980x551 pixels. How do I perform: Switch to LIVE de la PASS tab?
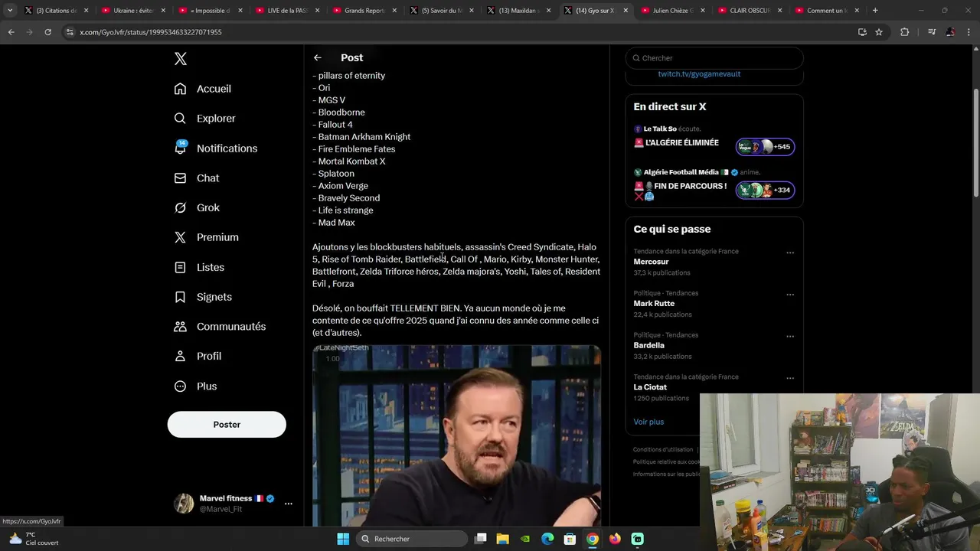286,11
